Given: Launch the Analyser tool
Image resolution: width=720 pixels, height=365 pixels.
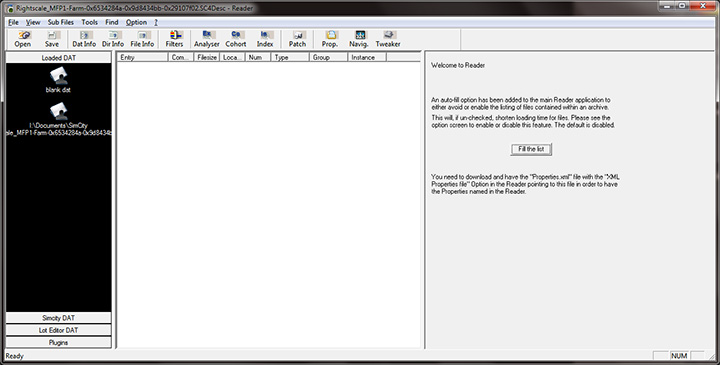Looking at the screenshot, I should pyautogui.click(x=207, y=39).
